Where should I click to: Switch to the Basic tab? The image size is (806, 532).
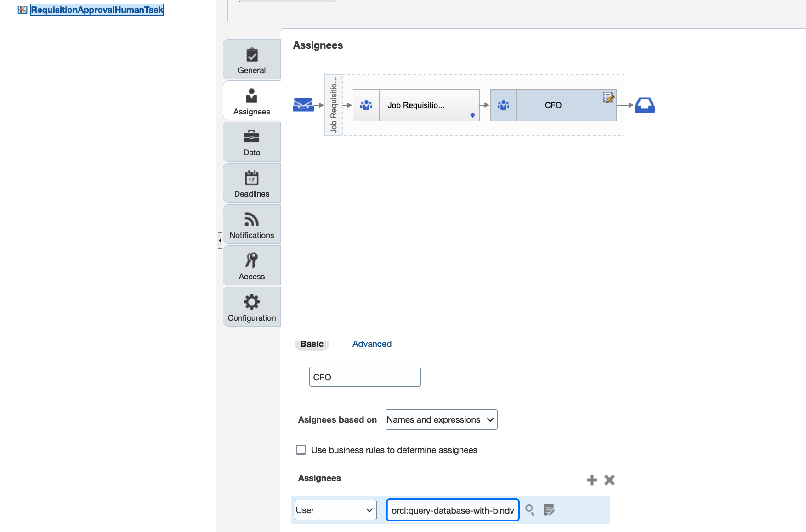click(312, 344)
